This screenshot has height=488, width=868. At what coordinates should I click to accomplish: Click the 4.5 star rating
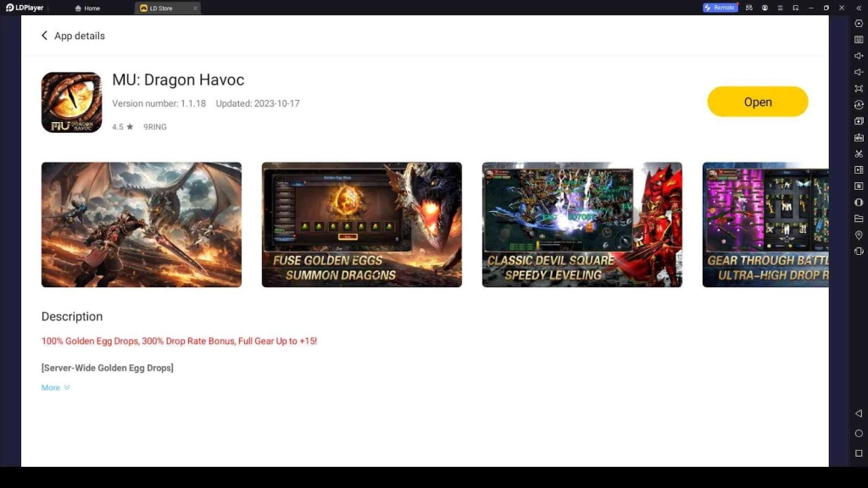pos(122,127)
